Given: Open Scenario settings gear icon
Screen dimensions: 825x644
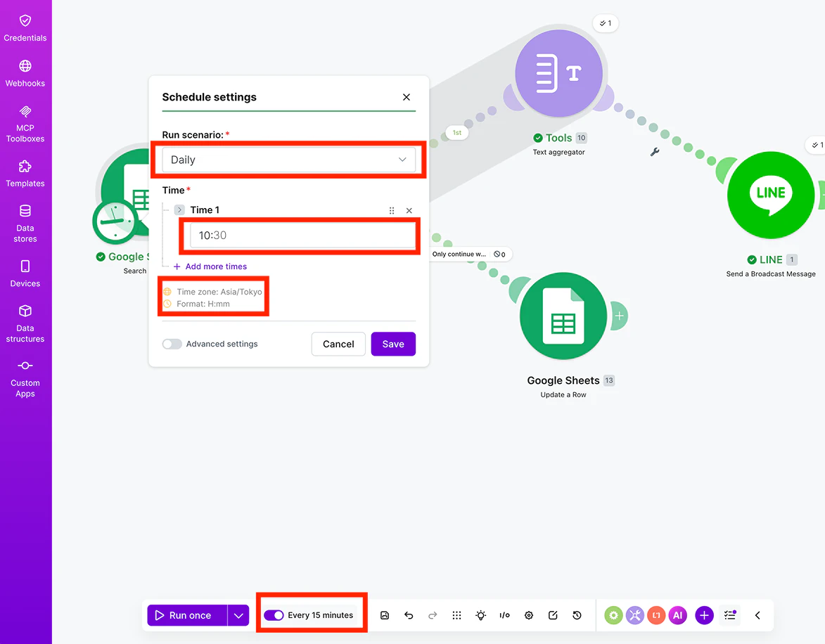Looking at the screenshot, I should 529,615.
